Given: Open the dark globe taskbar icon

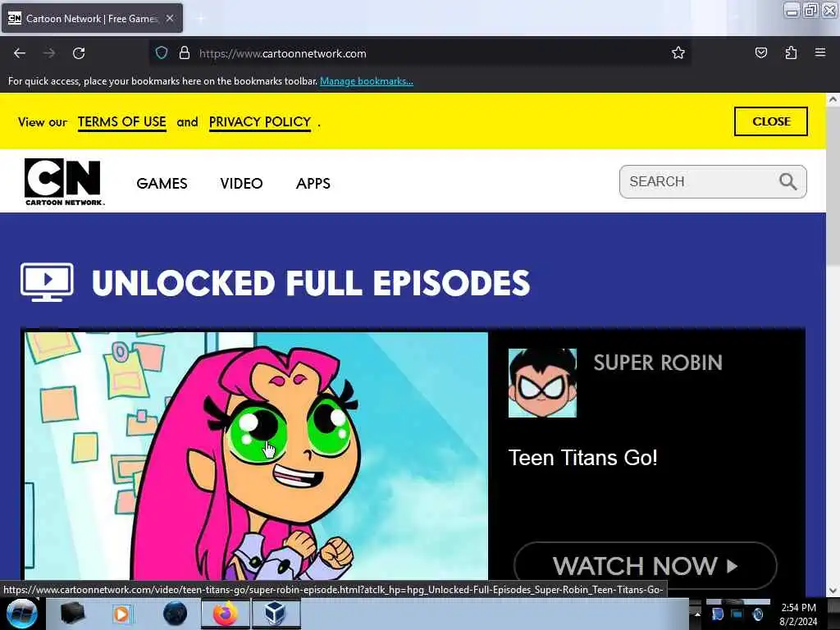Looking at the screenshot, I should (175, 614).
